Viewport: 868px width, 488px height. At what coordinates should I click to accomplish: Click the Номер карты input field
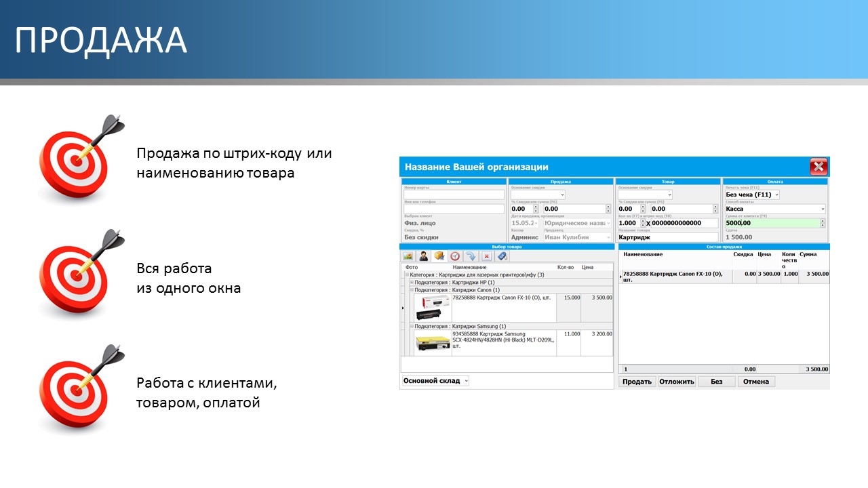[x=454, y=195]
